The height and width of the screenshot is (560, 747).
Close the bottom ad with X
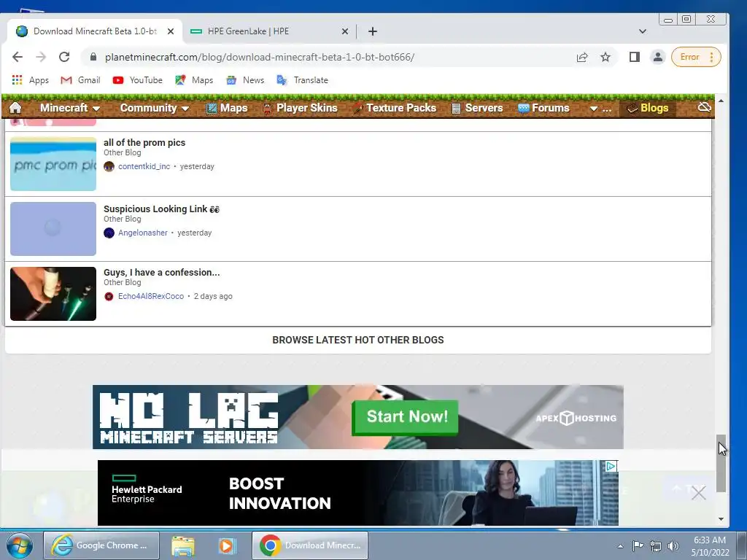pos(698,493)
